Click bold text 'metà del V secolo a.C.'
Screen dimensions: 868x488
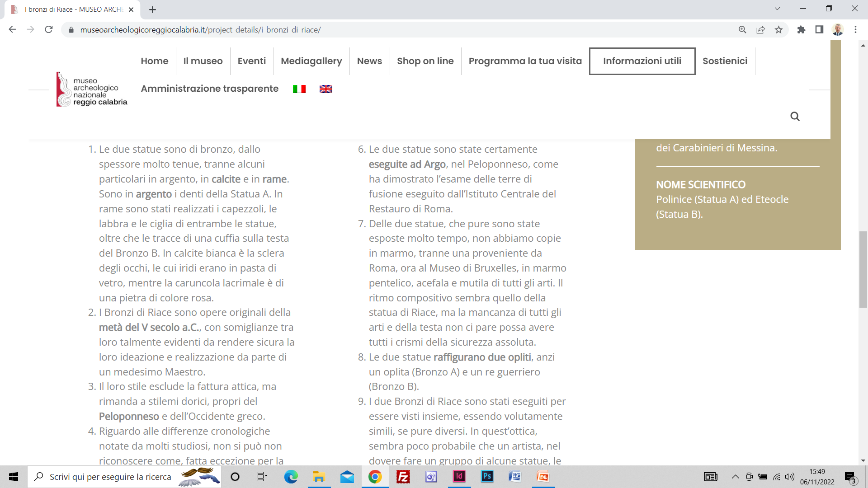(x=149, y=327)
